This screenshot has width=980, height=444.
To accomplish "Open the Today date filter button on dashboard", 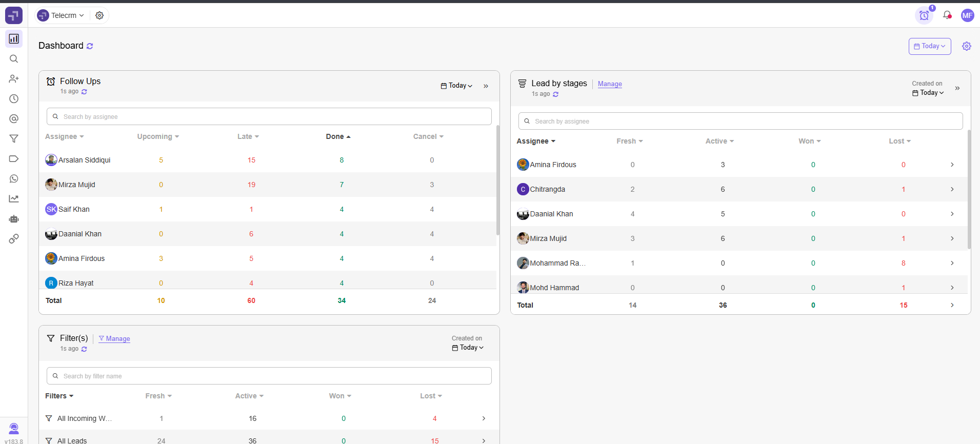I will (x=929, y=46).
